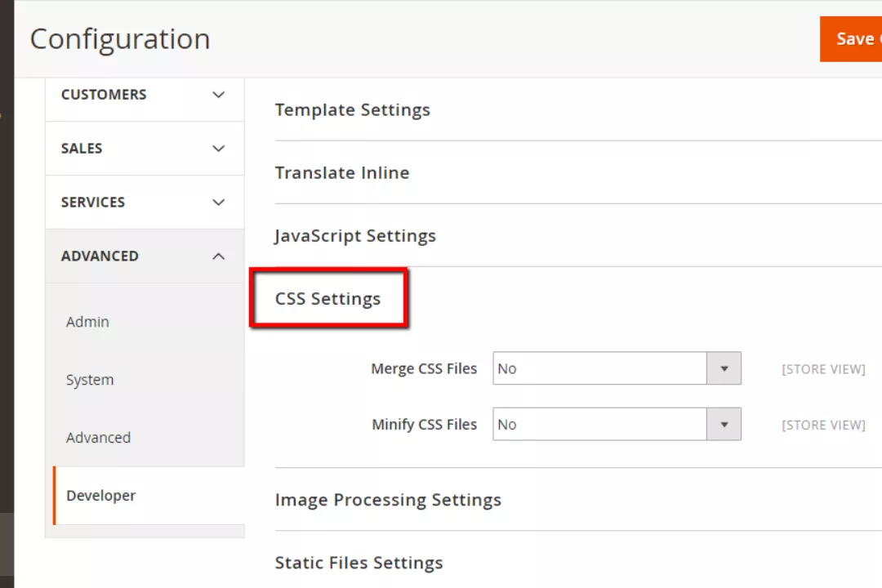Open the Static Files Settings section
Screen dimensions: 882x588
tap(359, 563)
